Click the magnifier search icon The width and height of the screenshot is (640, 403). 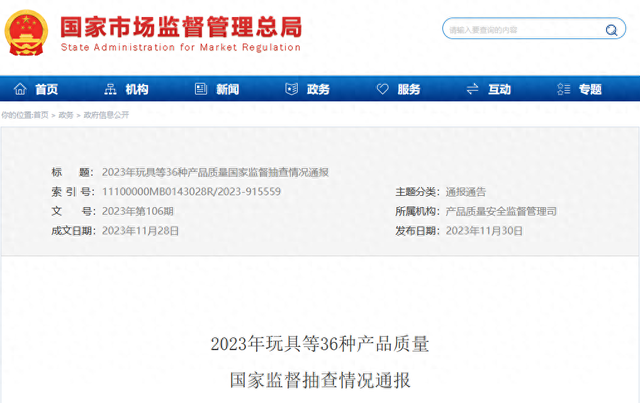click(x=611, y=29)
